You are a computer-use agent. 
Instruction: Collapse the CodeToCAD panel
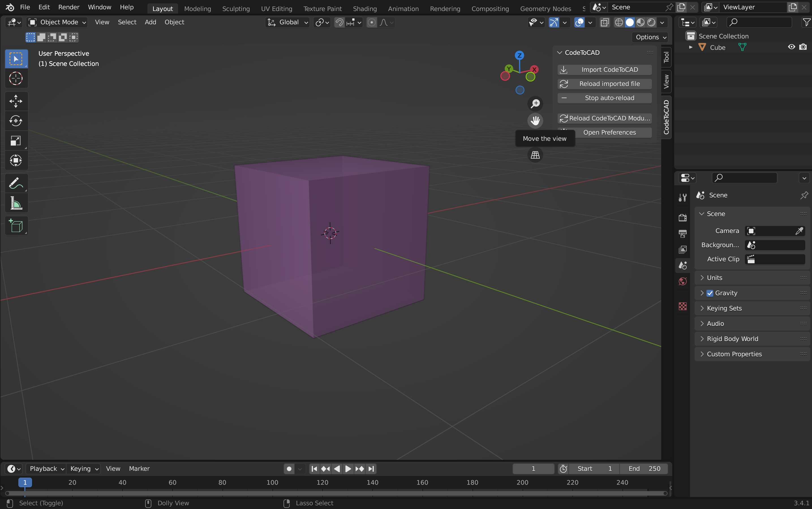560,53
